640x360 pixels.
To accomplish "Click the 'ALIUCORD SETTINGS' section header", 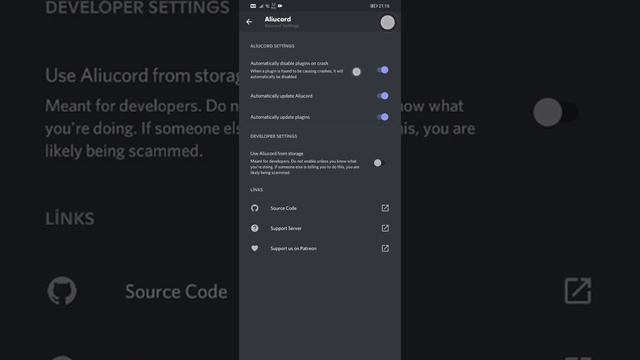I will 272,46.
